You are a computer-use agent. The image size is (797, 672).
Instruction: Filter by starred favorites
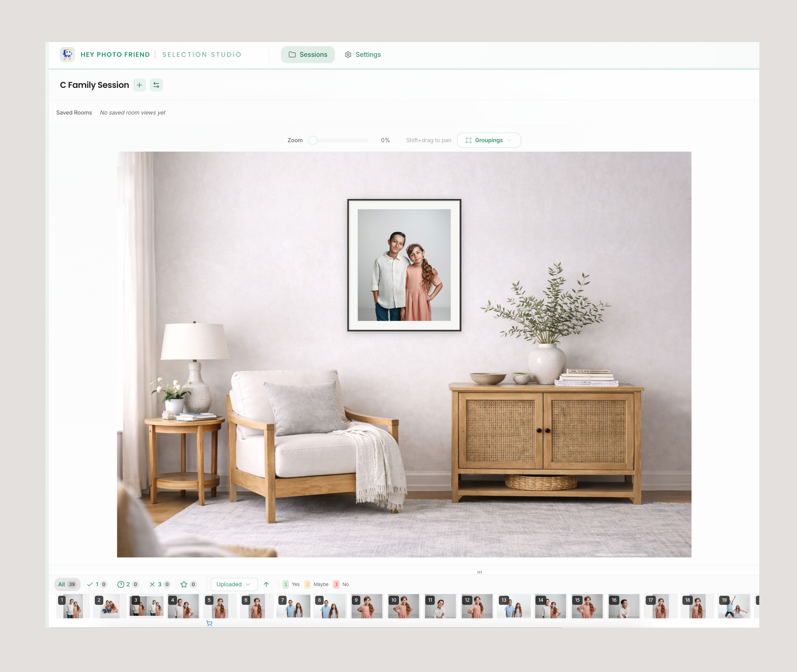[x=188, y=584]
